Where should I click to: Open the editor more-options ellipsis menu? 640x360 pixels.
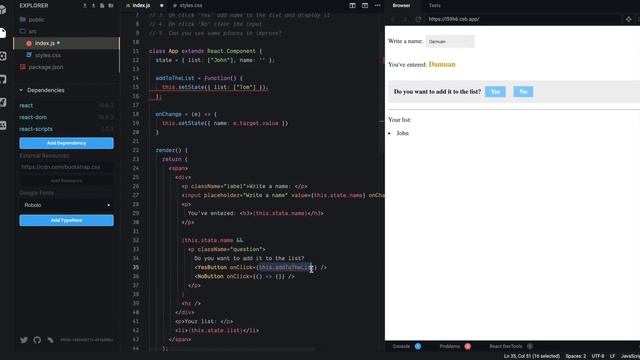click(378, 6)
